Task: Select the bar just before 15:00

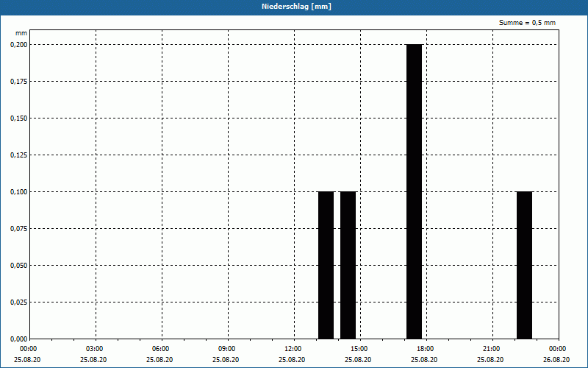Action: tap(348, 265)
